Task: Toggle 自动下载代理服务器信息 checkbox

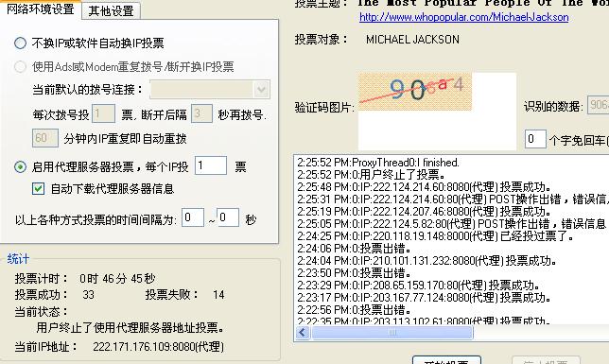Action: (x=38, y=189)
